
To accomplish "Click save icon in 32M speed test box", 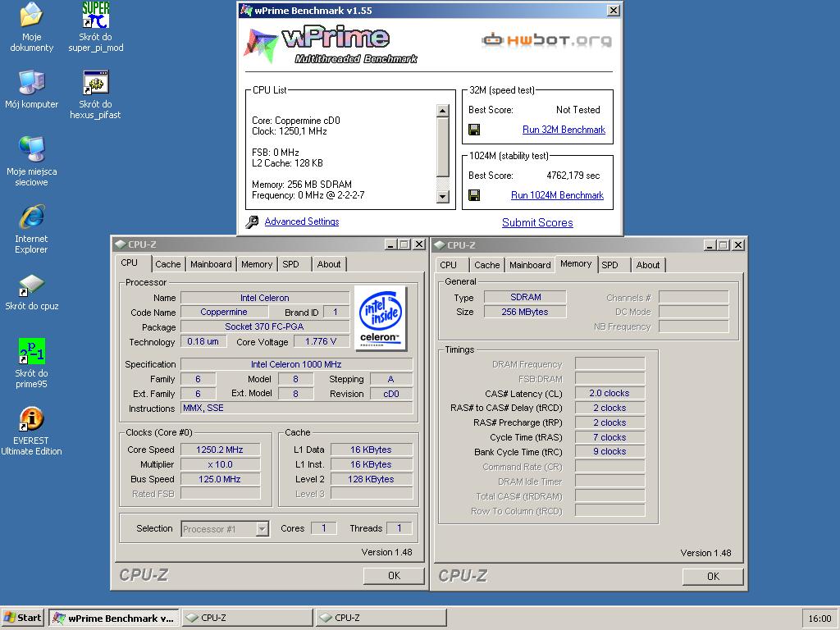I will [474, 130].
